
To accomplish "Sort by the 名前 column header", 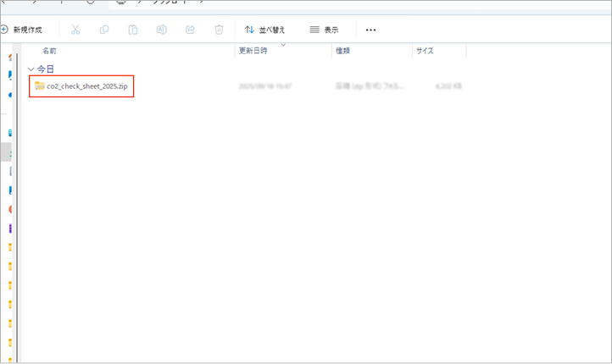I will pyautogui.click(x=50, y=51).
